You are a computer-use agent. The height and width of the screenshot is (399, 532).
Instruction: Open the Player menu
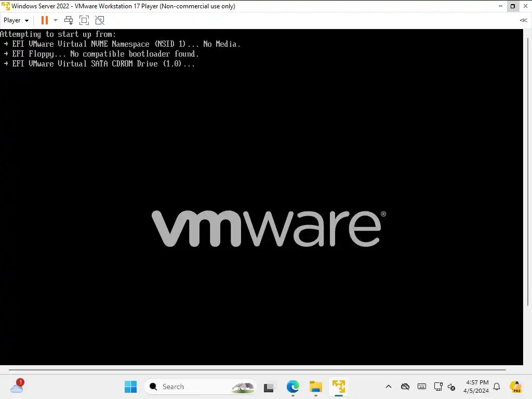click(16, 20)
